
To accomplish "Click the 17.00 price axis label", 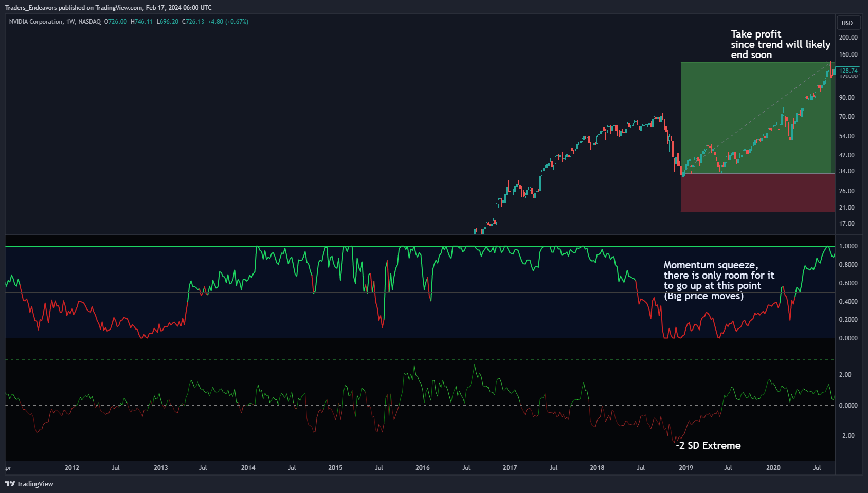I will coord(847,224).
